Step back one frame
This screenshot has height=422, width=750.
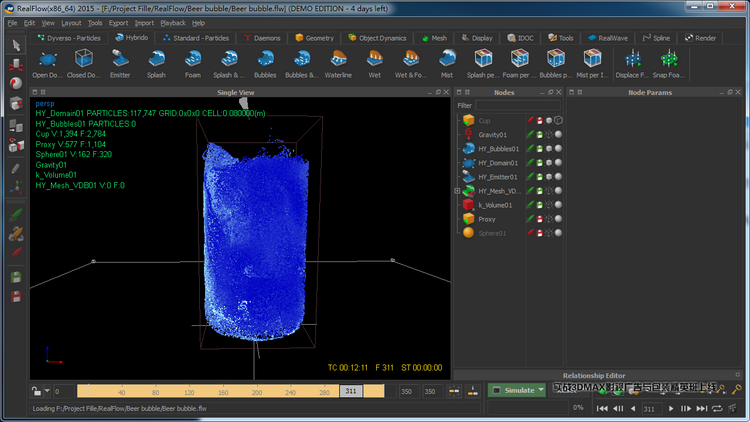618,408
